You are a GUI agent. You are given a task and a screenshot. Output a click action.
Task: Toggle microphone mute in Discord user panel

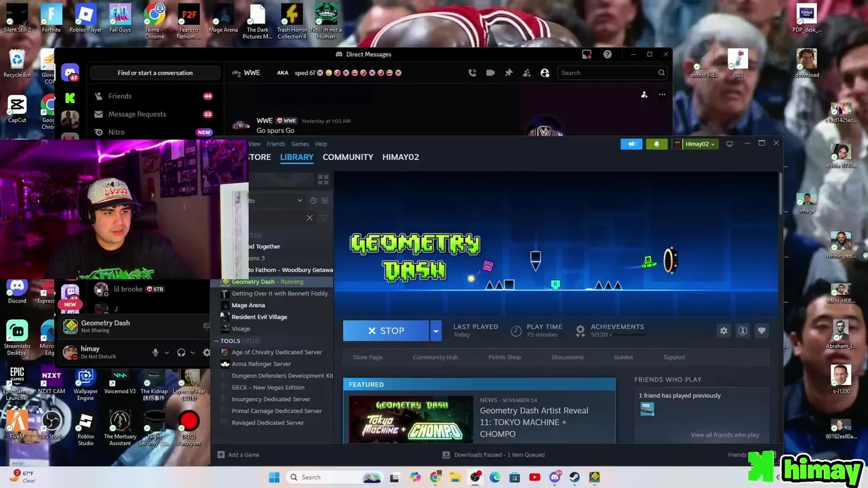click(x=155, y=352)
